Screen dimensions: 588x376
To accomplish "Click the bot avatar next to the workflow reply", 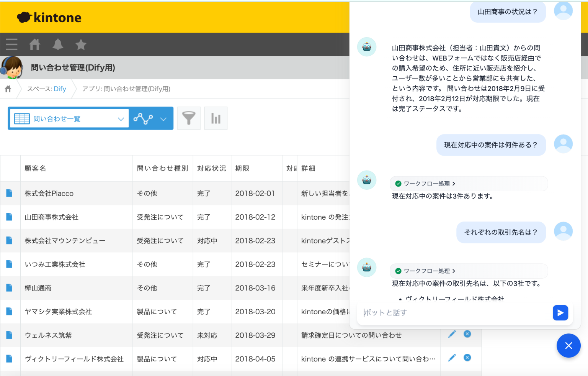I will click(x=366, y=180).
